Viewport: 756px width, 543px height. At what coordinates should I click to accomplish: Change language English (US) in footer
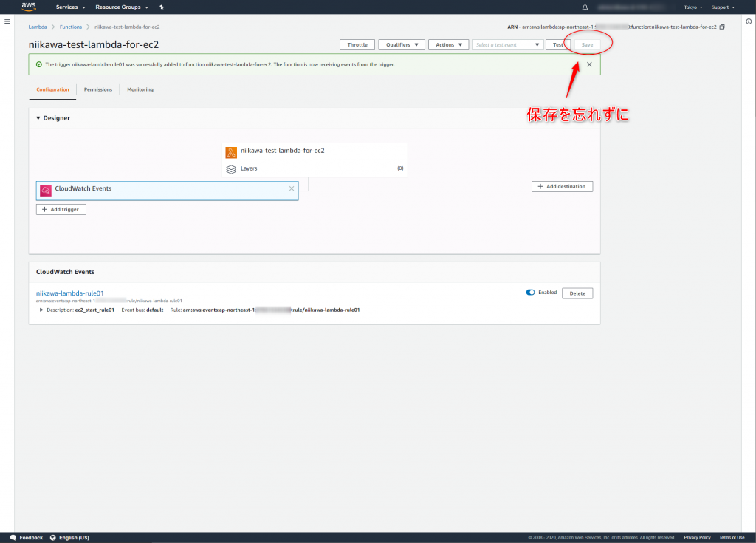tap(75, 538)
